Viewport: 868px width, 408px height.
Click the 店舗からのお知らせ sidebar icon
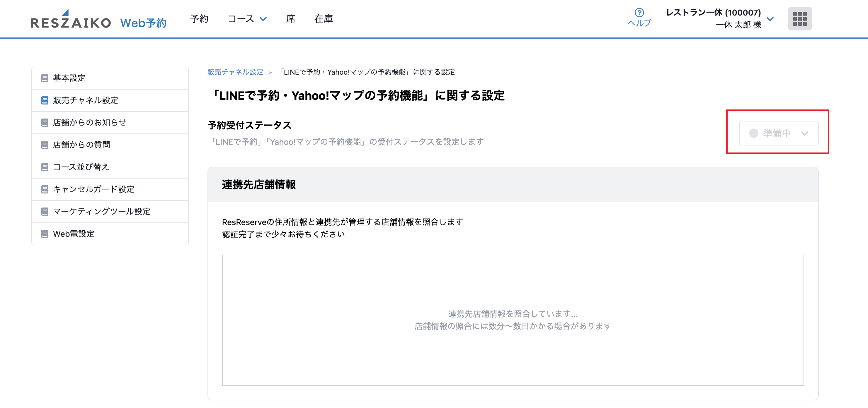pos(45,123)
